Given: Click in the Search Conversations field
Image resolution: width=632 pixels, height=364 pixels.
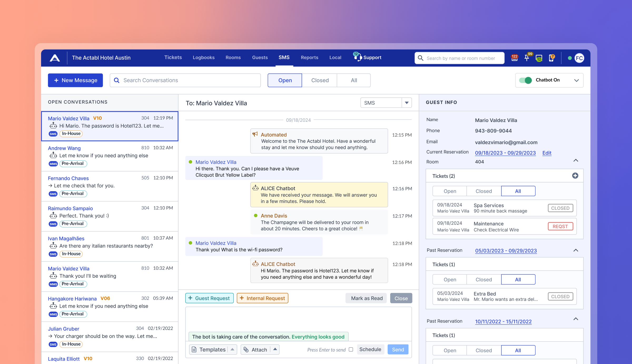Looking at the screenshot, I should 185,80.
